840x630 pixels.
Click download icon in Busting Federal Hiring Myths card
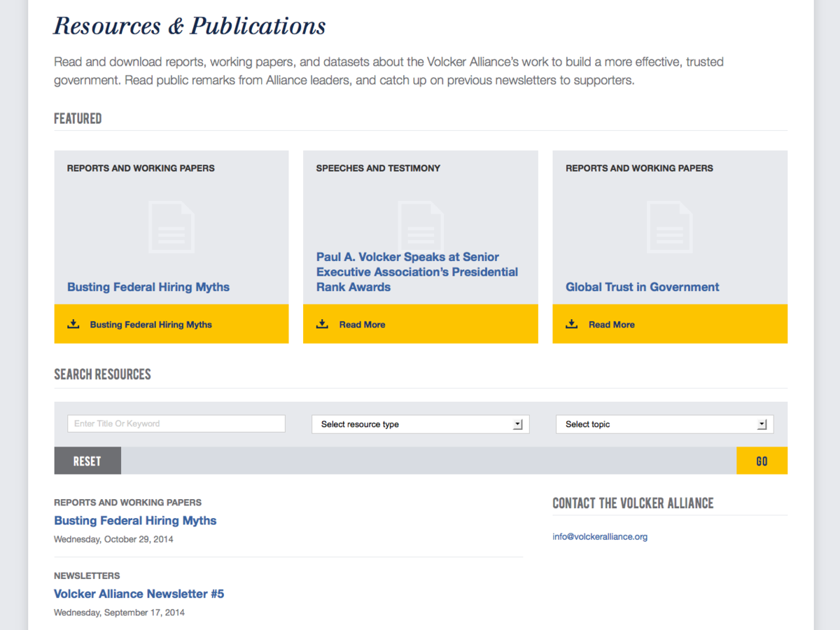coord(73,324)
